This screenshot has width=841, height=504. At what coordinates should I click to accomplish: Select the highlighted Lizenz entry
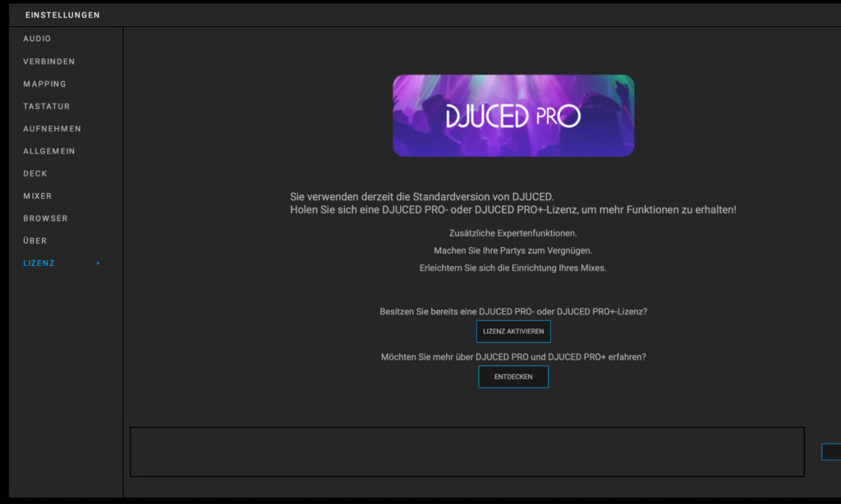39,263
